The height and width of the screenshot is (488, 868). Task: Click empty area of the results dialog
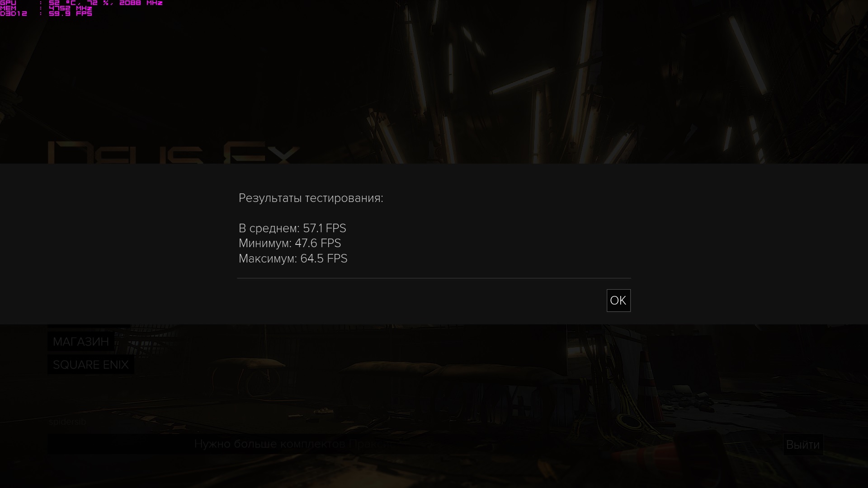click(497, 226)
